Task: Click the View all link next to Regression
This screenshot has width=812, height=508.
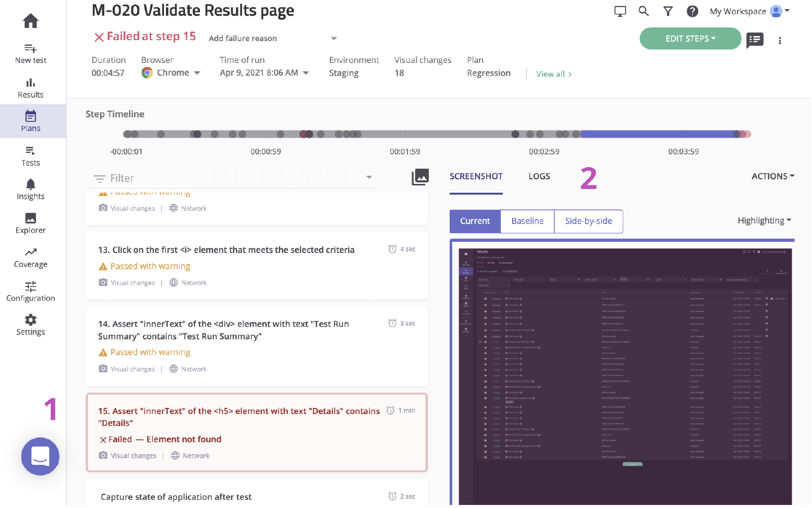Action: (x=553, y=74)
